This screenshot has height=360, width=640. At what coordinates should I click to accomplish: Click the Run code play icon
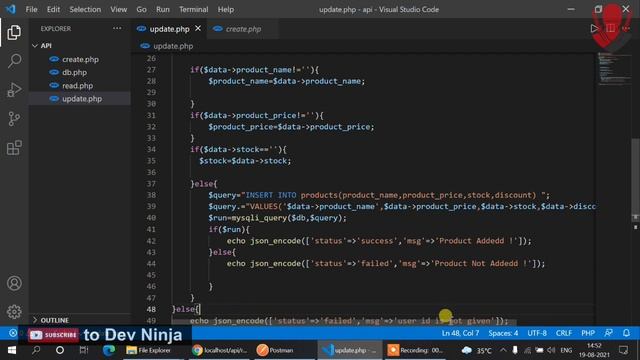pos(594,29)
